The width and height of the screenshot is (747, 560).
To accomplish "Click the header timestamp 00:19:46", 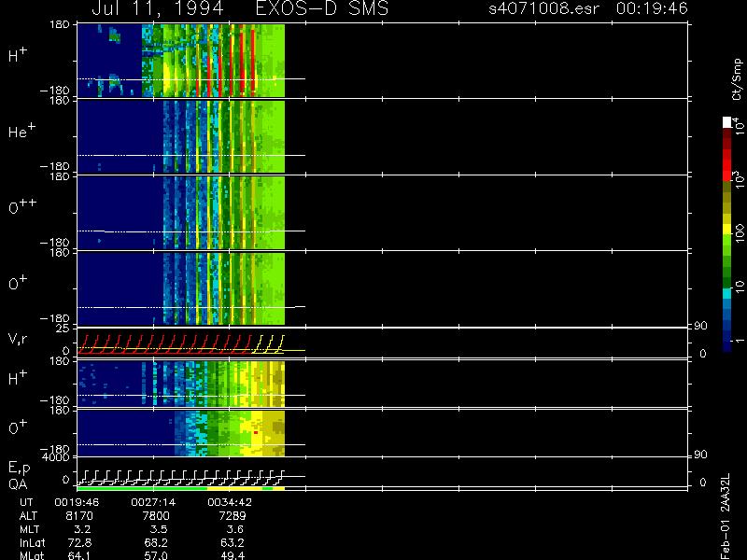I will click(652, 8).
